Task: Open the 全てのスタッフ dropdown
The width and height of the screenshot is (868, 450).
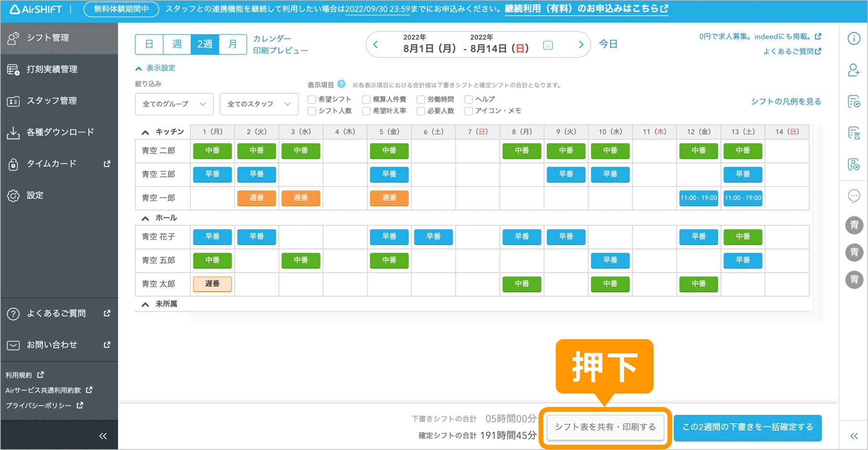Action: click(259, 104)
